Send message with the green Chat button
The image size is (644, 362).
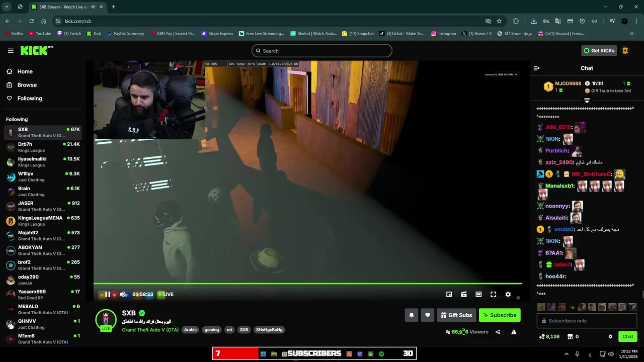[x=628, y=336]
